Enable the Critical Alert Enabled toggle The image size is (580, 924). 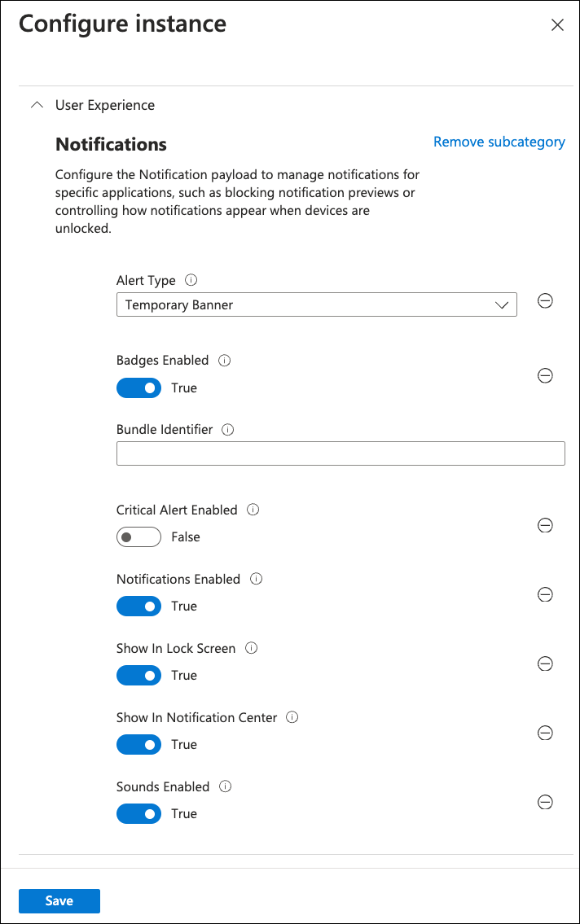click(139, 537)
